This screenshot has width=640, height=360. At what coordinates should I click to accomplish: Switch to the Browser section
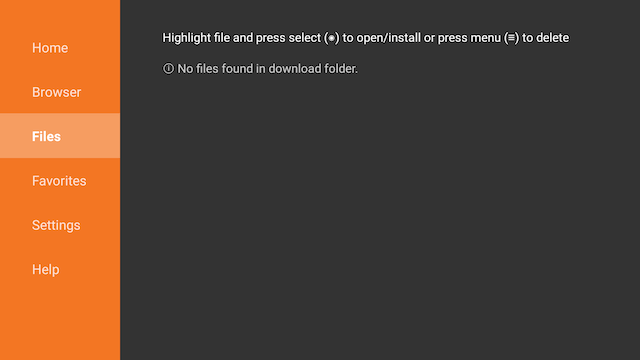pyautogui.click(x=60, y=92)
